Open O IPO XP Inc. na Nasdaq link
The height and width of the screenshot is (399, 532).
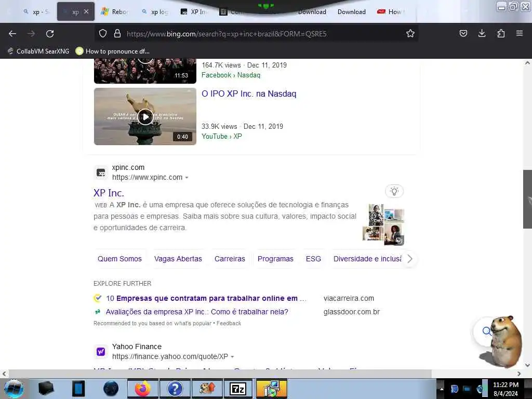coord(249,94)
